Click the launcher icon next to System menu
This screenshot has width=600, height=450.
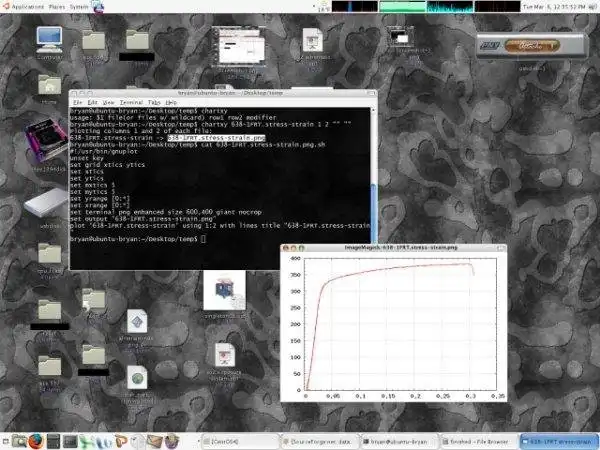coord(98,7)
